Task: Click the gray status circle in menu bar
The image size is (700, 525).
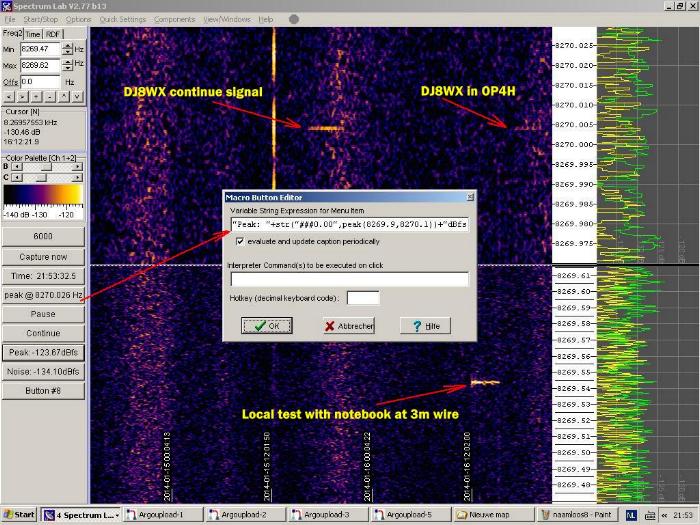Action: click(x=293, y=19)
